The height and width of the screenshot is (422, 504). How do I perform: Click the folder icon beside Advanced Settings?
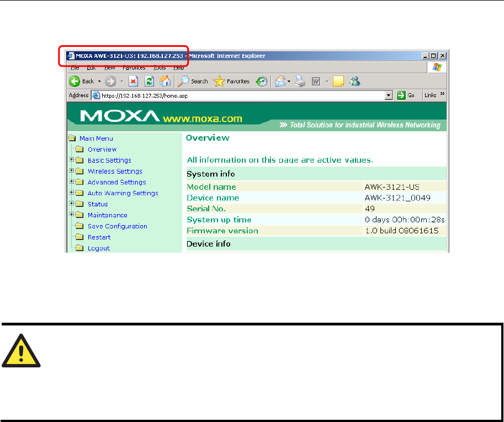click(79, 182)
